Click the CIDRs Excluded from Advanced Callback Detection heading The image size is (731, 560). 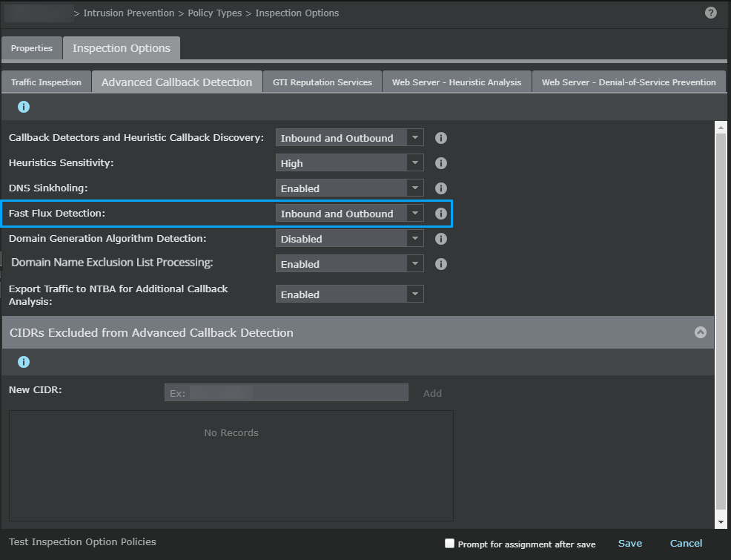click(x=151, y=332)
